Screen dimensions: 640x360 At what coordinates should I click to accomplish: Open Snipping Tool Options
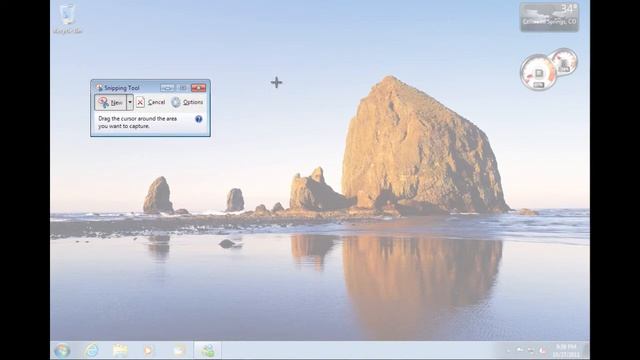coord(187,102)
